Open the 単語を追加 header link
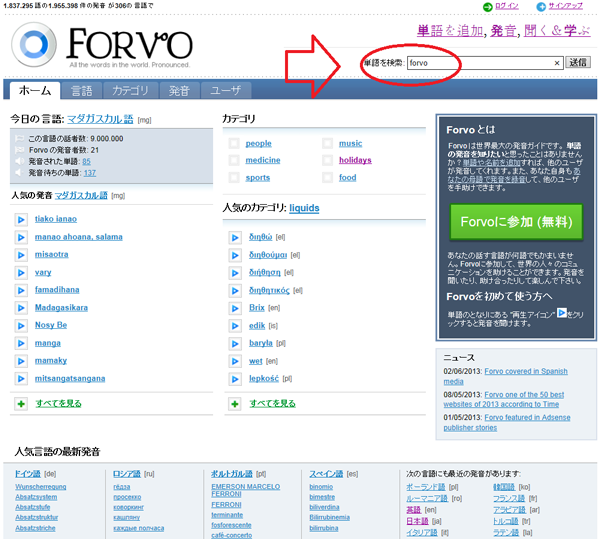 click(450, 31)
